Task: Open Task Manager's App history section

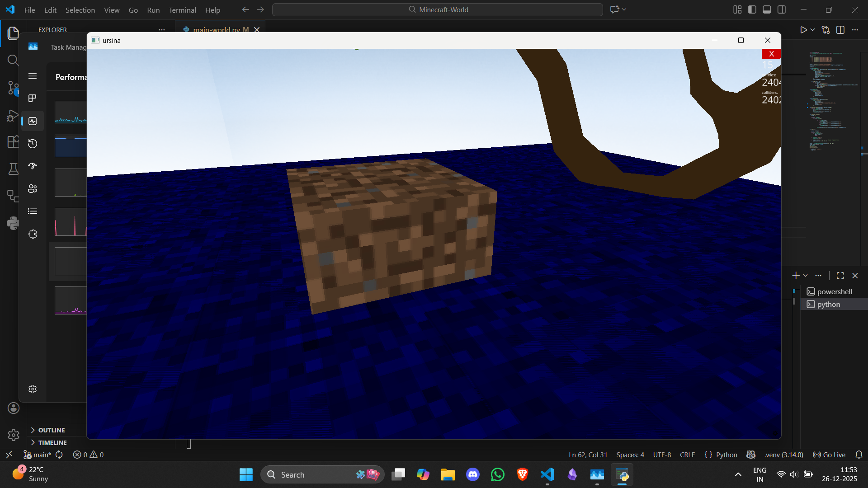Action: (32, 143)
